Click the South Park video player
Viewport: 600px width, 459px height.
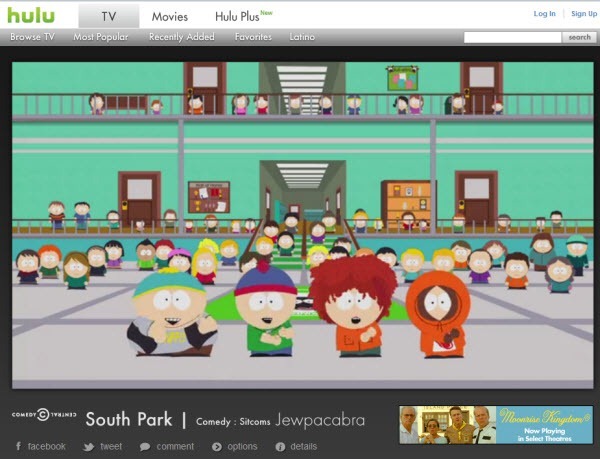pos(303,225)
